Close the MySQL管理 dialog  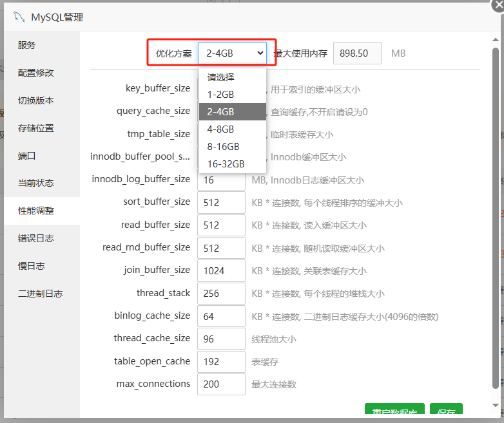[x=498, y=5]
